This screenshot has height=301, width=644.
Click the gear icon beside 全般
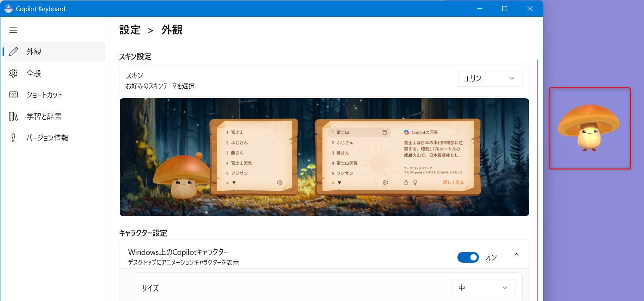13,73
